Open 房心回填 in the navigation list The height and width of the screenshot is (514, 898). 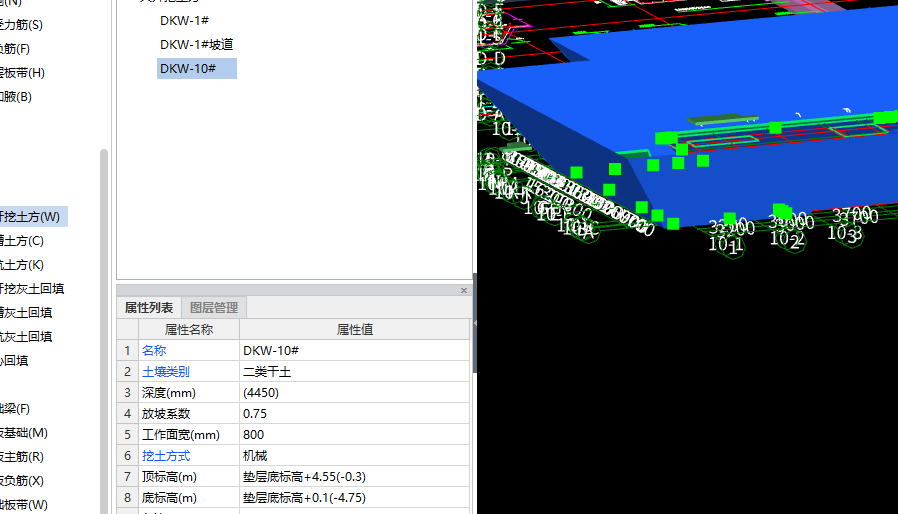(14, 361)
